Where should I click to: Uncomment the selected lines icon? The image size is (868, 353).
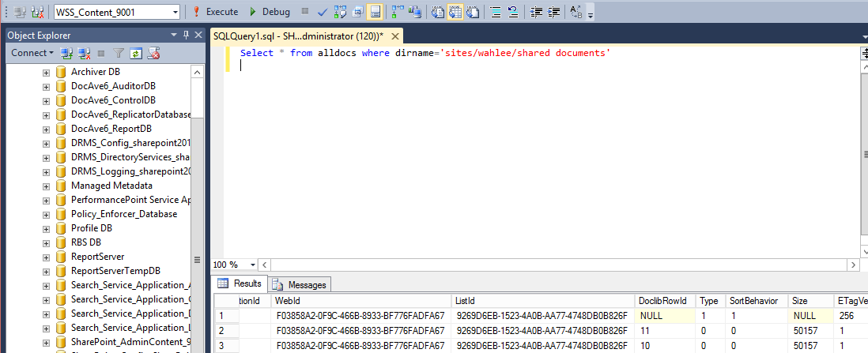512,12
